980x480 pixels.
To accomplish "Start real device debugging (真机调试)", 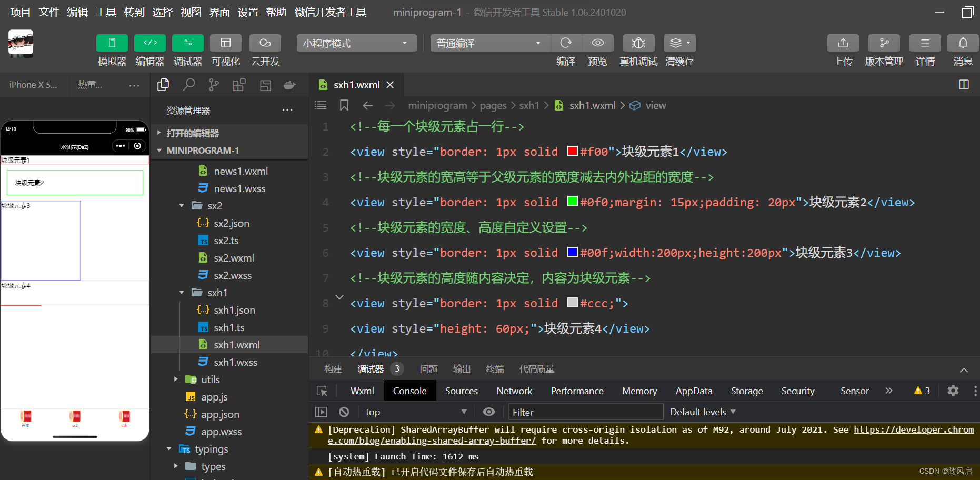I will (x=638, y=43).
